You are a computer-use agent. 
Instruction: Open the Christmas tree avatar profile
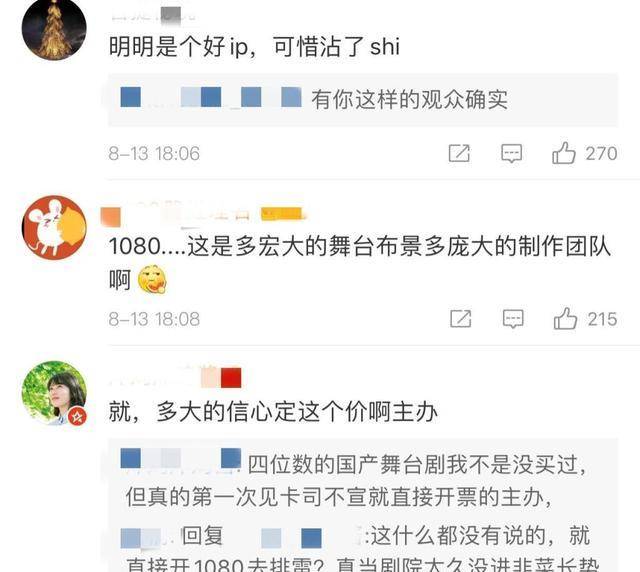click(x=54, y=29)
